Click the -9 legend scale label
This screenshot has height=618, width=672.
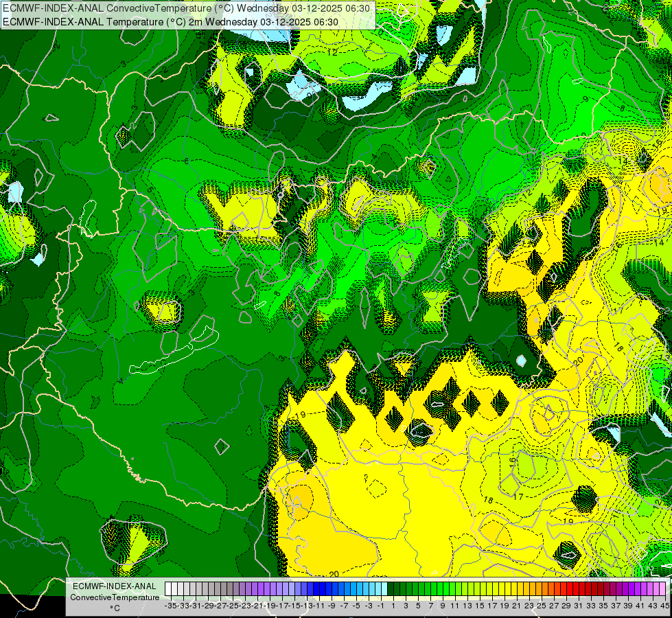(x=332, y=606)
